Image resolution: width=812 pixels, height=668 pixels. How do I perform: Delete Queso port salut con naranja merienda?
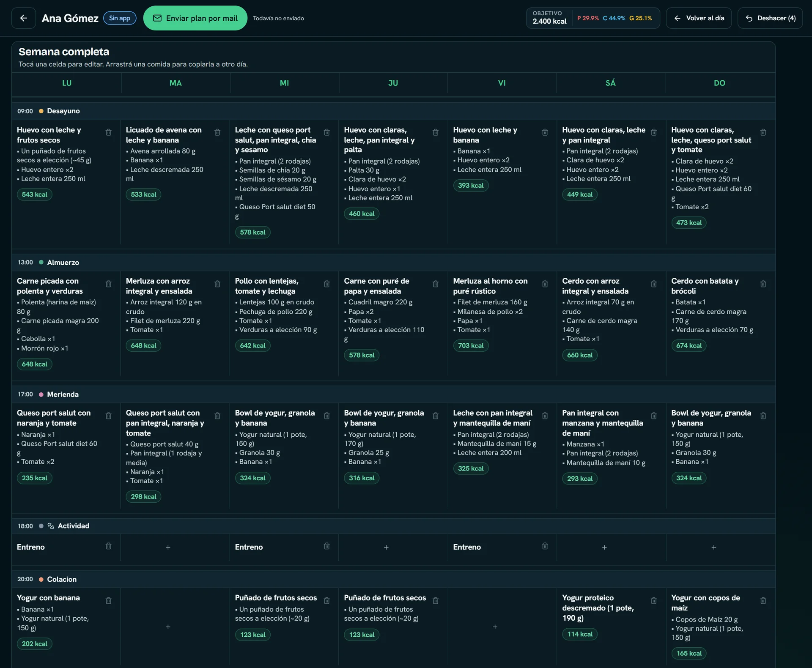tap(108, 416)
